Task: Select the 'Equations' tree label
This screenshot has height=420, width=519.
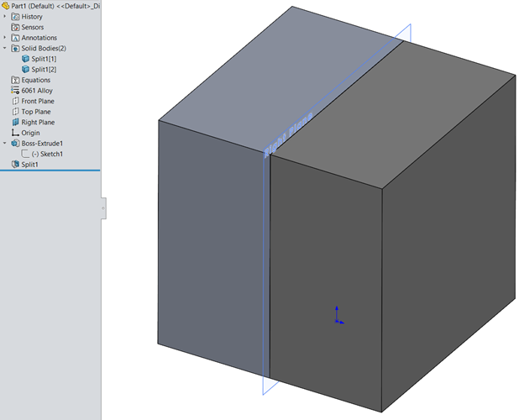Action: pyautogui.click(x=36, y=80)
